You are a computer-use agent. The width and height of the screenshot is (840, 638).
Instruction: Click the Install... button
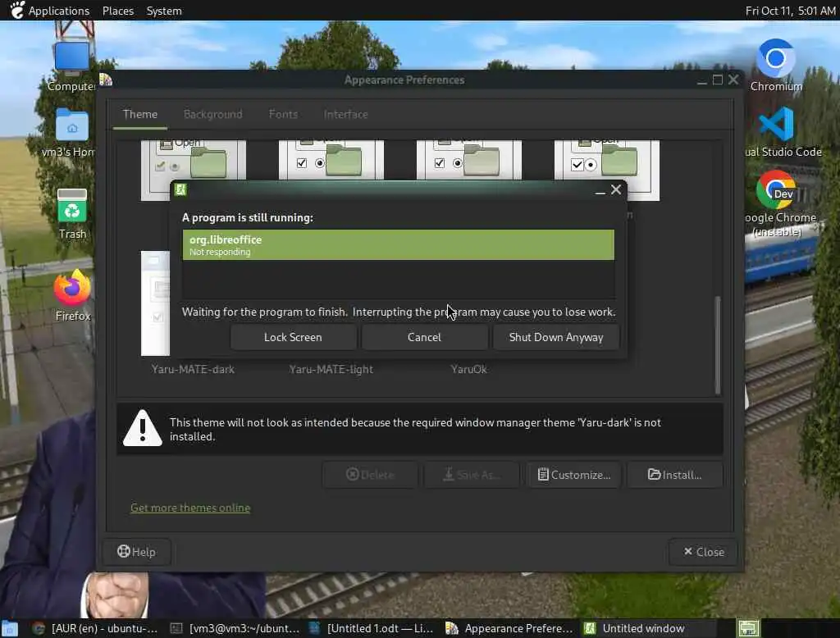click(x=674, y=475)
